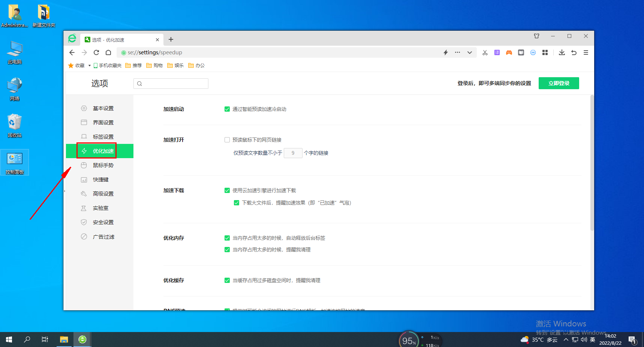Open File Explorer from taskbar
This screenshot has width=644, height=347.
click(x=64, y=340)
